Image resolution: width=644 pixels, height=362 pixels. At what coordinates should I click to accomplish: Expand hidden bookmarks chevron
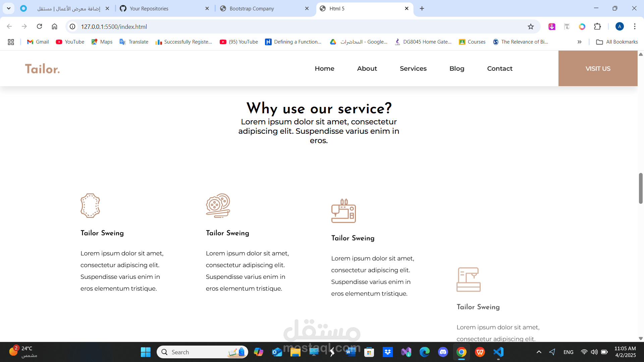click(579, 42)
